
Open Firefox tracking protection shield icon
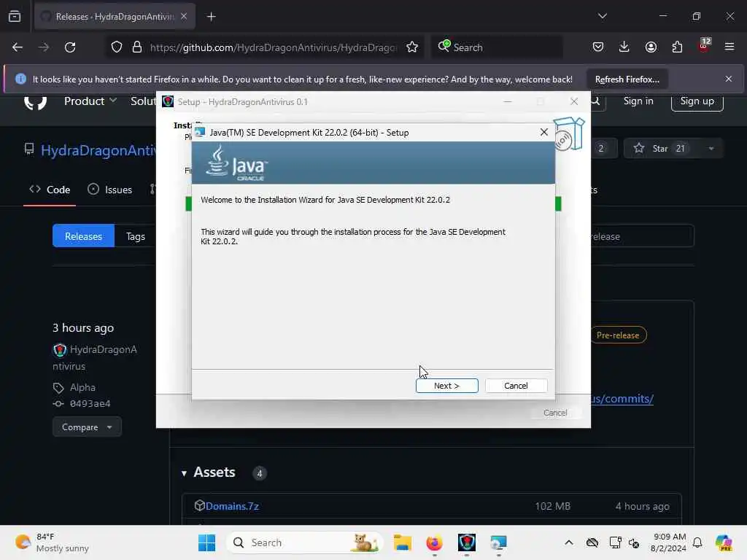coord(117,47)
